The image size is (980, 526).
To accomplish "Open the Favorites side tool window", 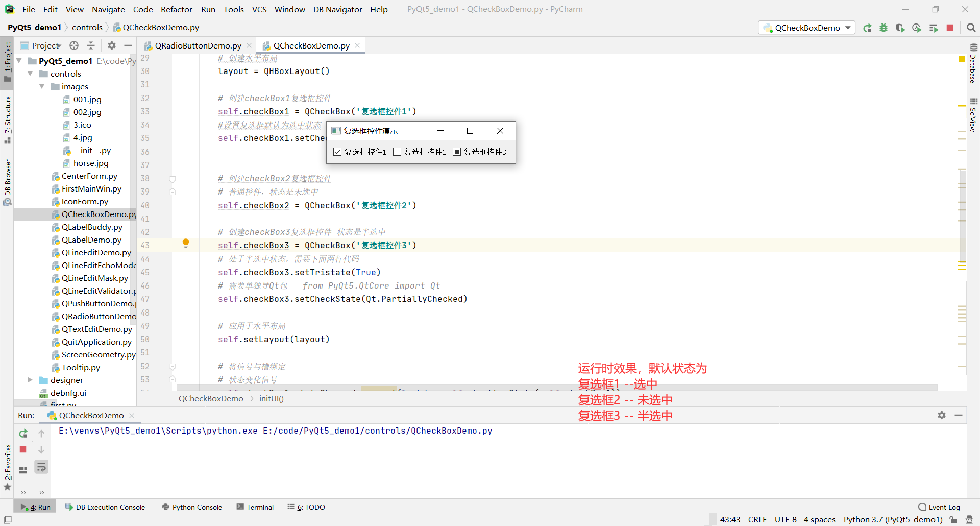I will 7,467.
